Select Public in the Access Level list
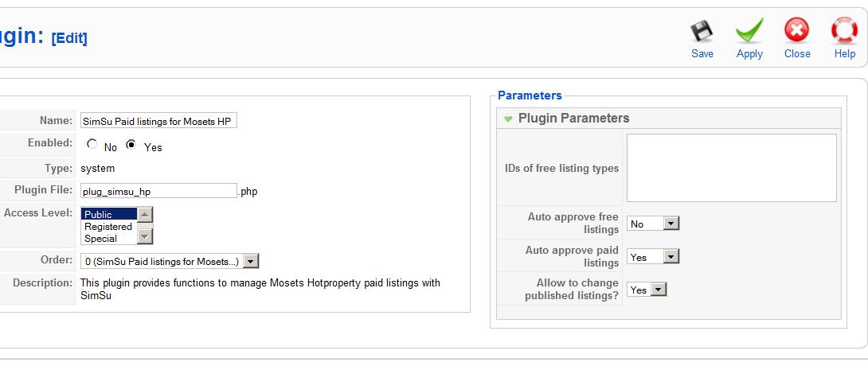This screenshot has width=868, height=366. (108, 214)
